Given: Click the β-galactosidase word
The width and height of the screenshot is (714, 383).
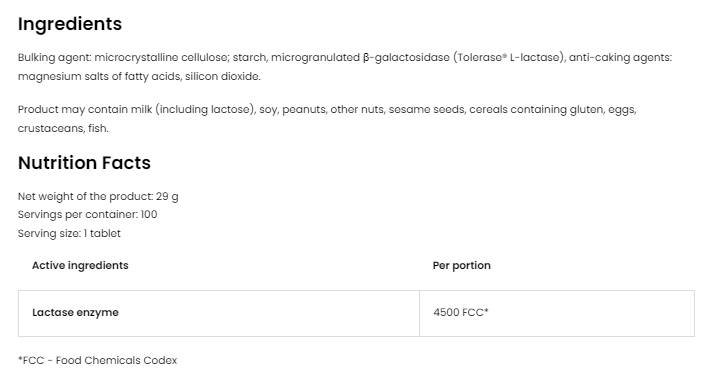Looking at the screenshot, I should (x=406, y=57).
